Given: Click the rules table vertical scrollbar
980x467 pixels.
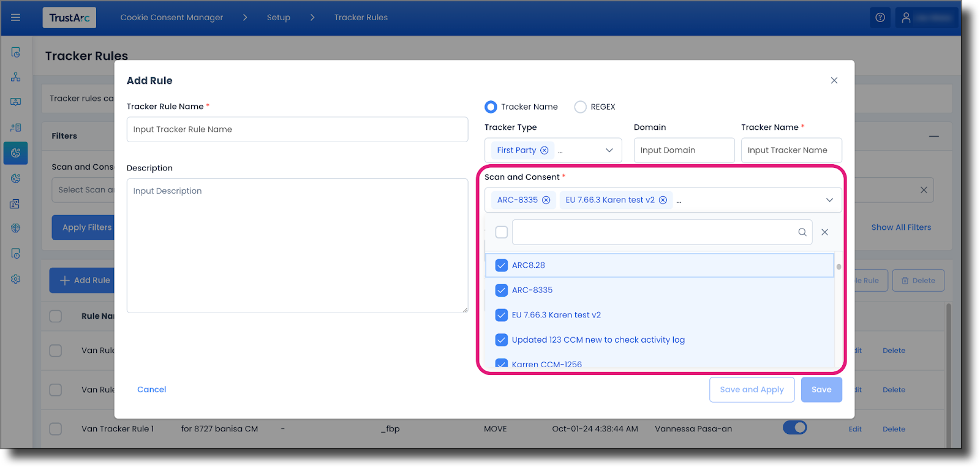Looking at the screenshot, I should 949,375.
